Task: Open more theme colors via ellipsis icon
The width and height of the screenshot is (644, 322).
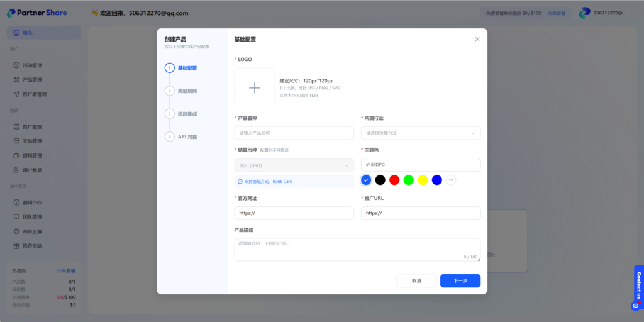Action: coord(451,180)
